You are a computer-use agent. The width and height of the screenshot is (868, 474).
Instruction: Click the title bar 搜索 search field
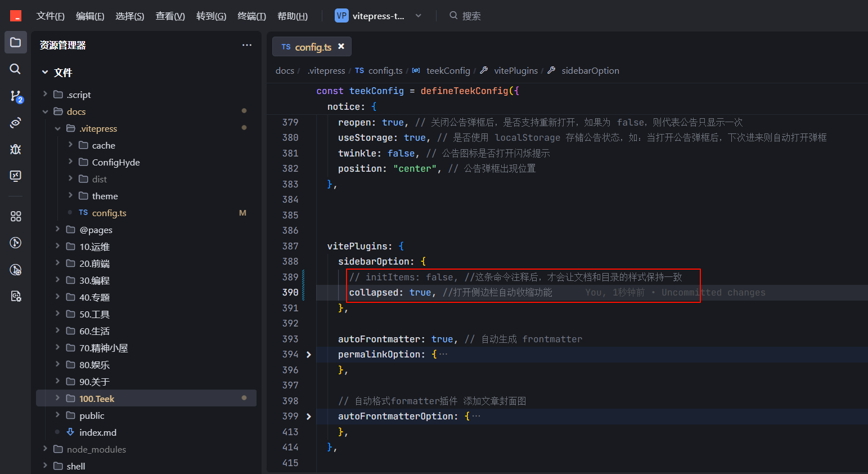tap(471, 16)
